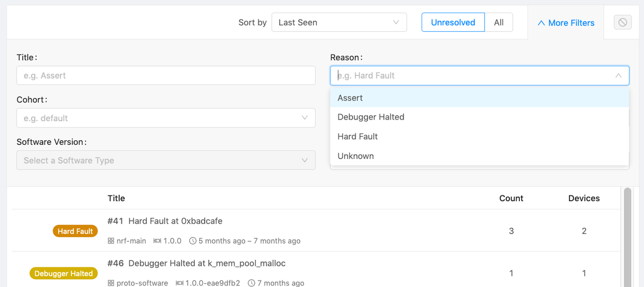Click the disabled clear filters icon button

click(622, 22)
